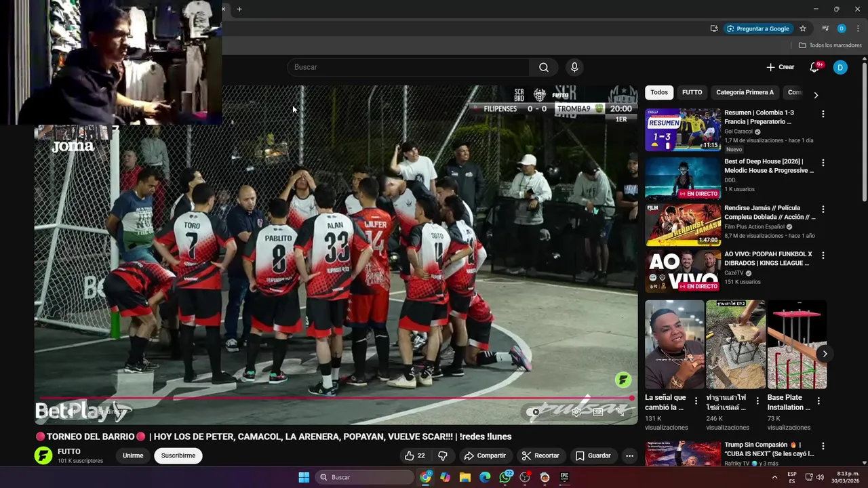Screen dimensions: 868x488
Task: Click the Unirme button
Action: pyautogui.click(x=133, y=455)
